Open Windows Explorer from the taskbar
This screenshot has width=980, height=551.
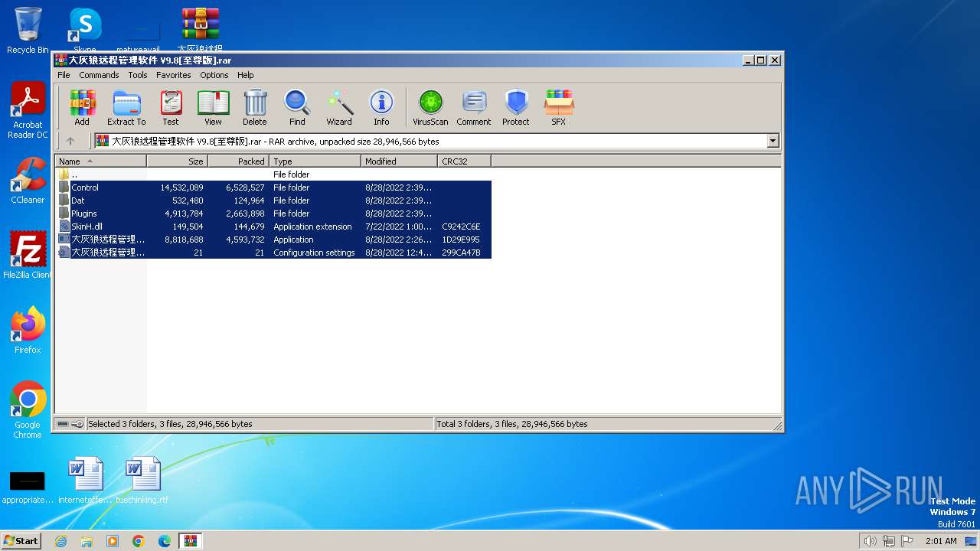coord(87,541)
